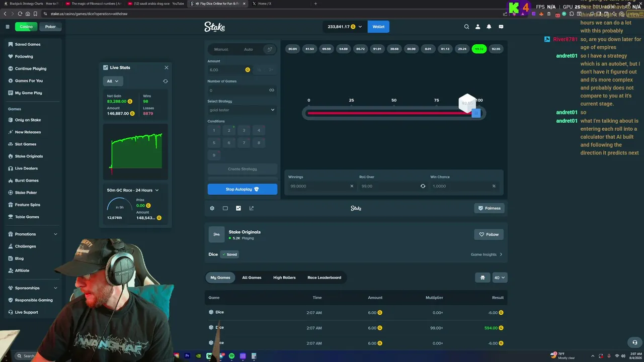
Task: Select the High Rollers tab
Action: point(284,278)
